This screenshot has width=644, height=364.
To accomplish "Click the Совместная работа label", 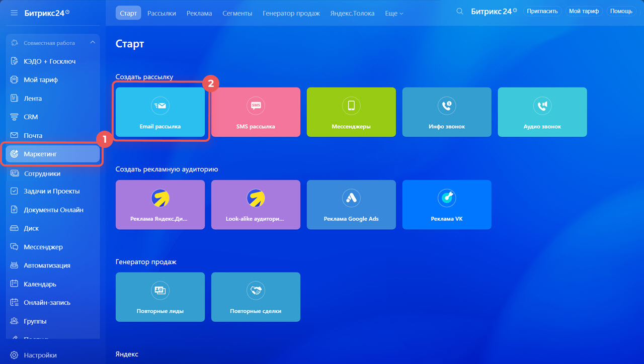I will tap(49, 43).
